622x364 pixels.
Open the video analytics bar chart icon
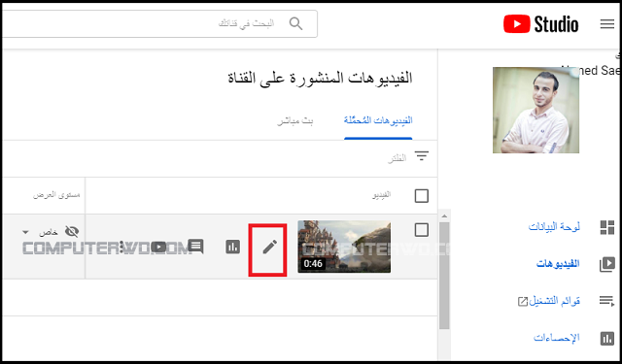pos(233,247)
